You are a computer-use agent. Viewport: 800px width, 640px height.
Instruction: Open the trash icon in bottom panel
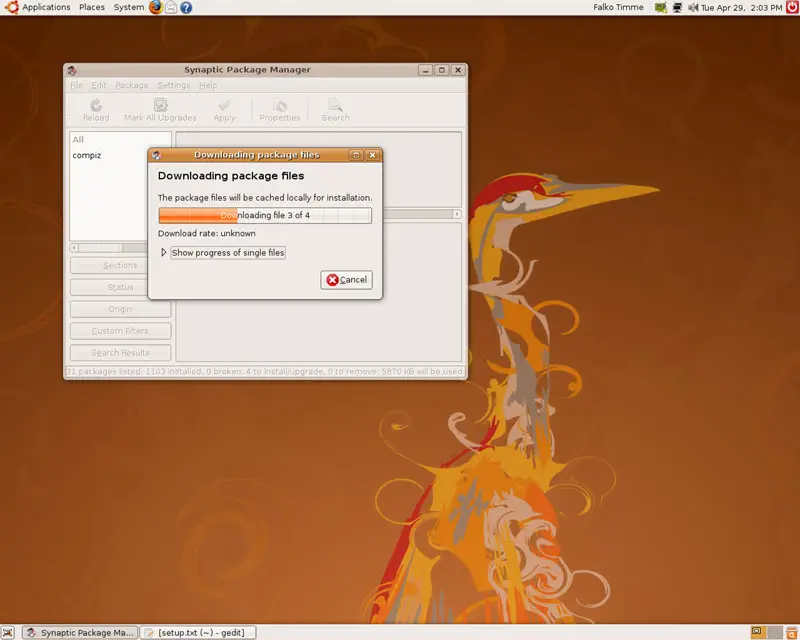[792, 632]
